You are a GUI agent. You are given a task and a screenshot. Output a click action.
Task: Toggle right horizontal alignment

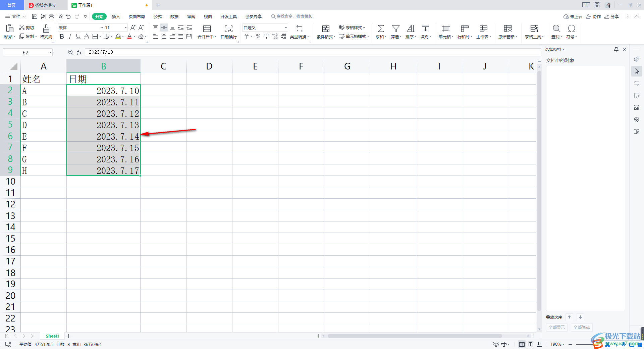point(172,37)
